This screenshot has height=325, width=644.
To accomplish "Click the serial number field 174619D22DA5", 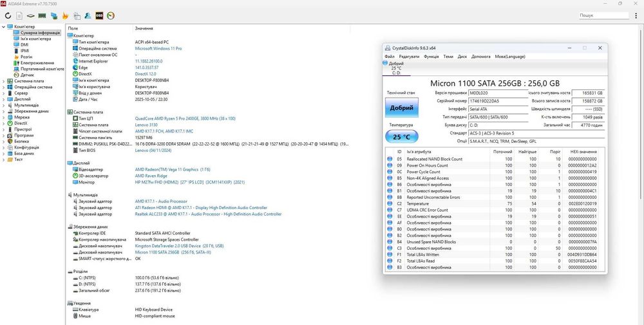I will coord(498,101).
